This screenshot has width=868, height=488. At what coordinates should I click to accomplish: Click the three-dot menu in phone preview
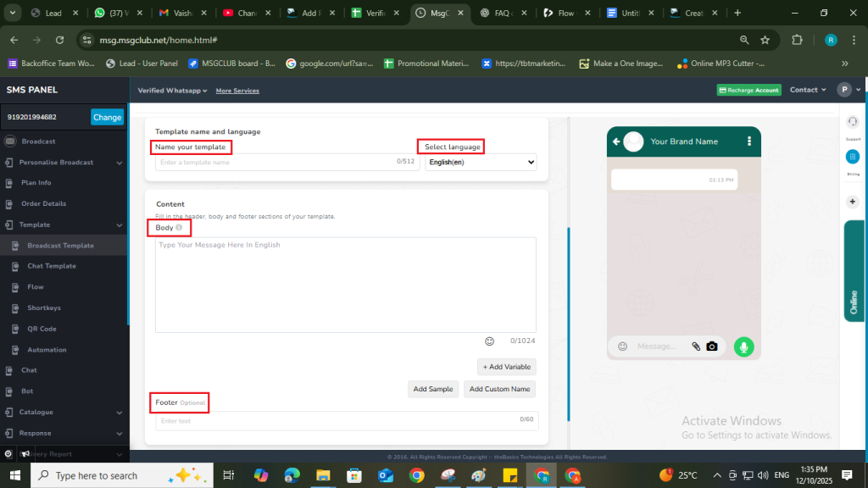748,141
